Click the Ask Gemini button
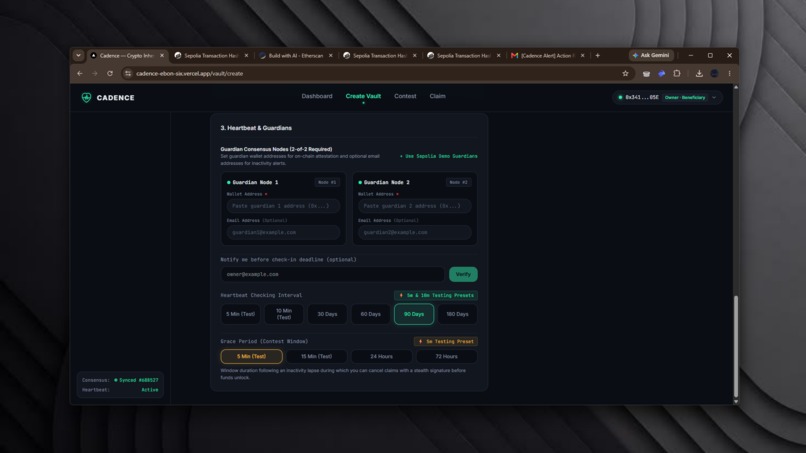Viewport: 806px width, 453px height. click(x=651, y=56)
